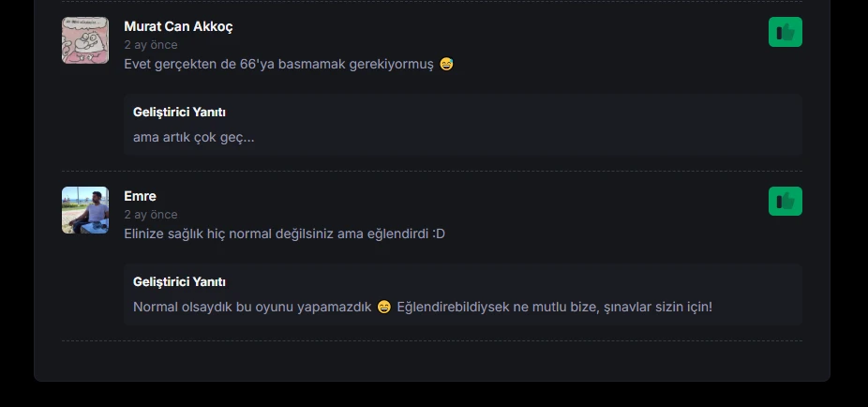Viewport: 868px width, 407px height.
Task: Click the reply starting "Normal olsaydık bu oyunu"
Action: pos(423,307)
